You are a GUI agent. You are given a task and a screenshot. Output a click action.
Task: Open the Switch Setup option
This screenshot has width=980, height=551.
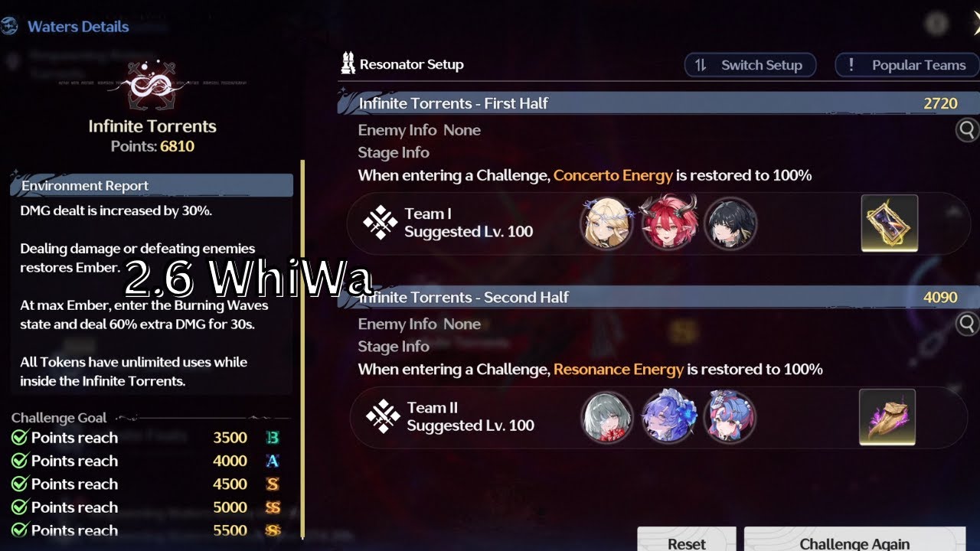(x=750, y=65)
